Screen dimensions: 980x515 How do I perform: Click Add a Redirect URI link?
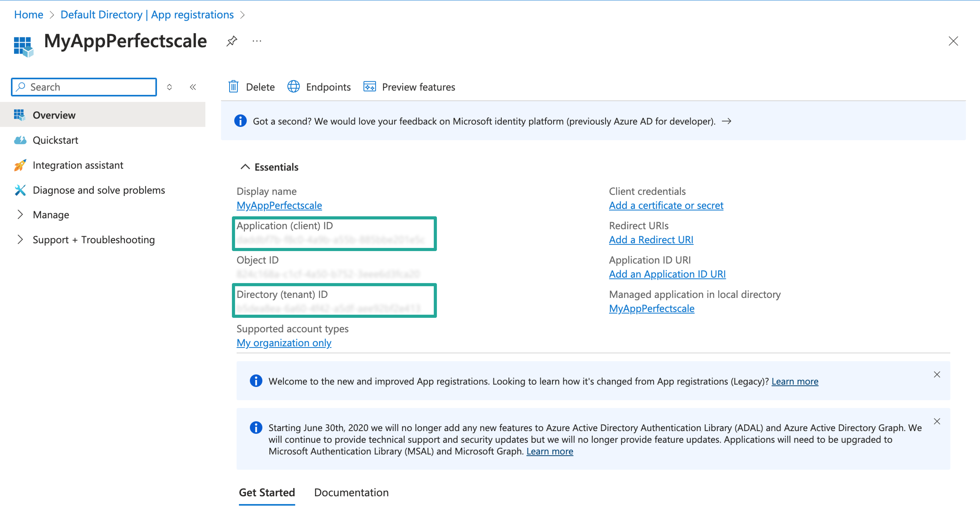point(651,240)
